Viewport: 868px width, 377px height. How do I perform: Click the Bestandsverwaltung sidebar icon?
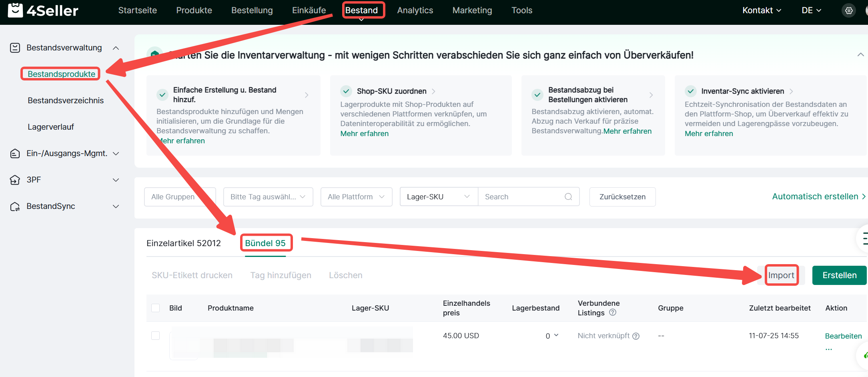15,48
